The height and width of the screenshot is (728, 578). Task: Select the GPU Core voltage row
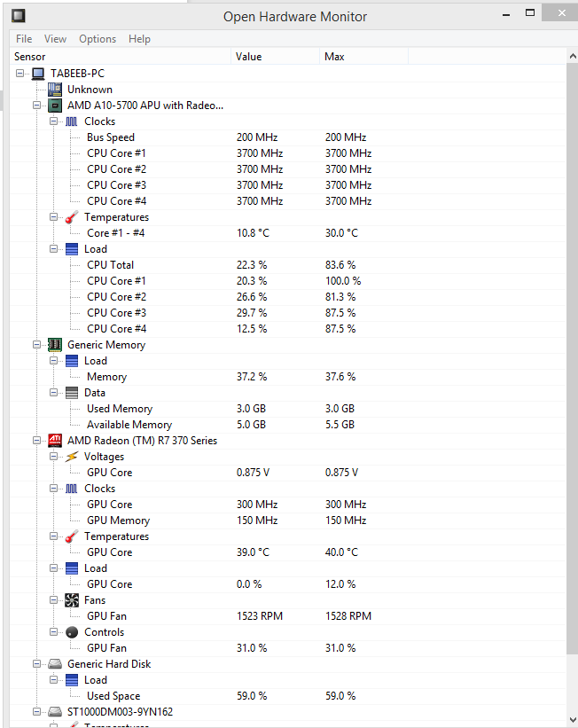(288, 472)
